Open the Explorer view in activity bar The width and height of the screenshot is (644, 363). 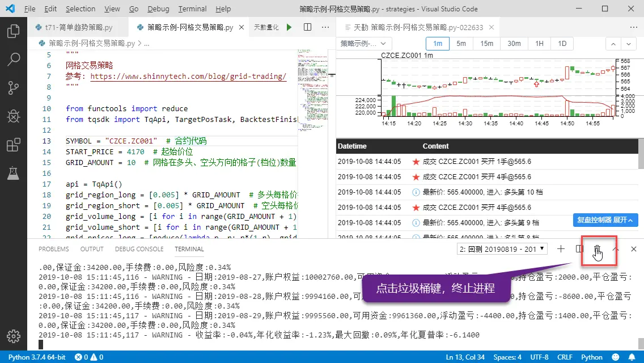[x=14, y=31]
